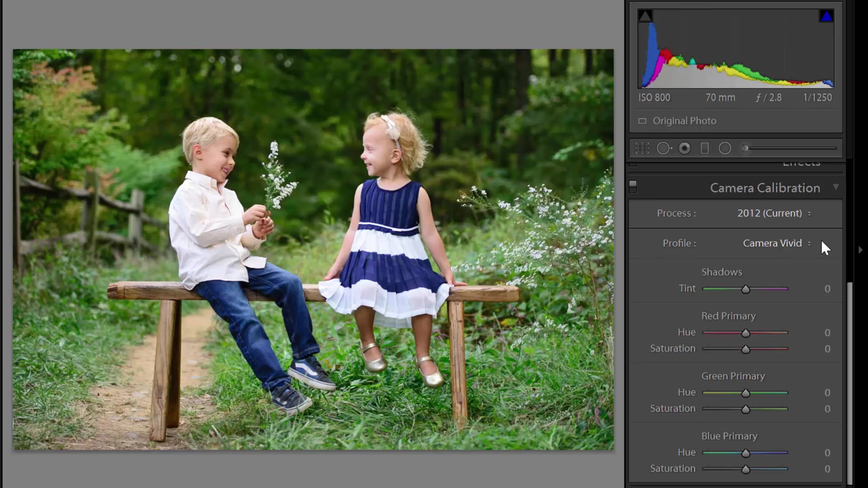Select the Crop Overlay tool

click(x=642, y=148)
